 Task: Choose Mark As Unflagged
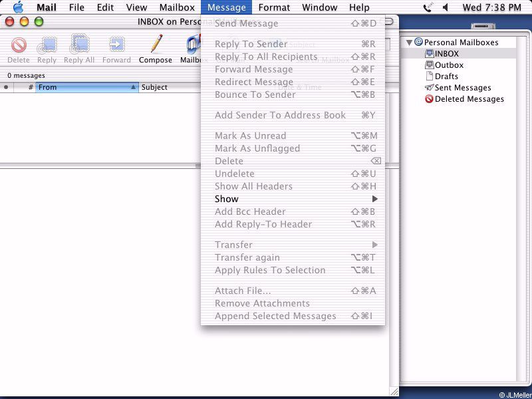293,148
